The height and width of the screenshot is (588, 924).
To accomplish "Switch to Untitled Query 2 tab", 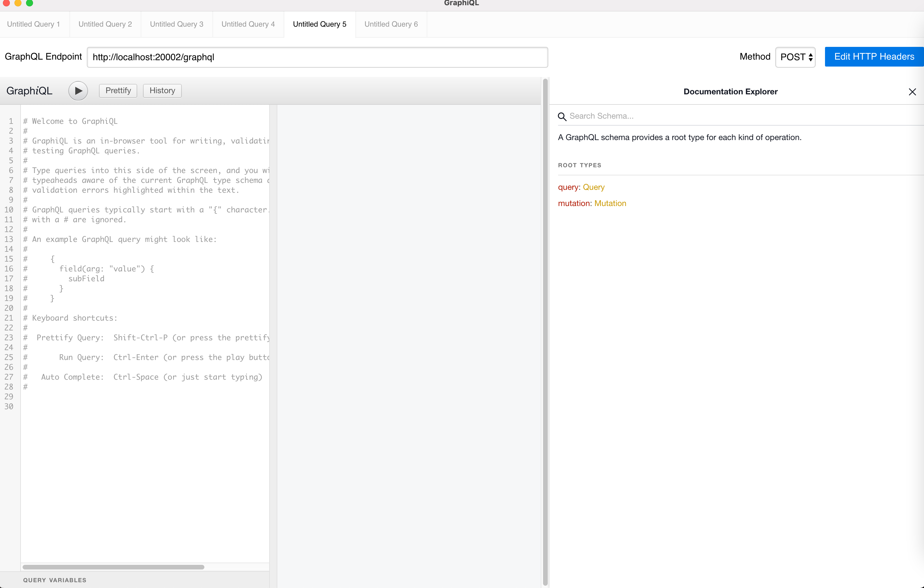I will [105, 24].
